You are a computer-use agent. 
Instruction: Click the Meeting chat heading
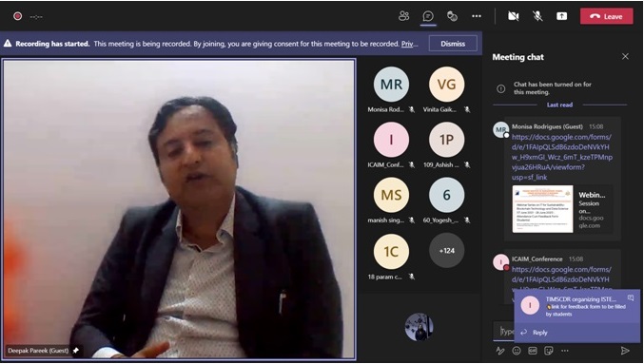coord(517,57)
